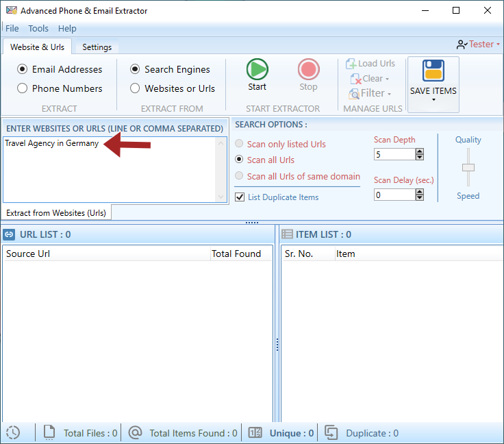Click the 'URL LIST : 0' panel title
Screen dimensions: 504x444
pyautogui.click(x=45, y=234)
